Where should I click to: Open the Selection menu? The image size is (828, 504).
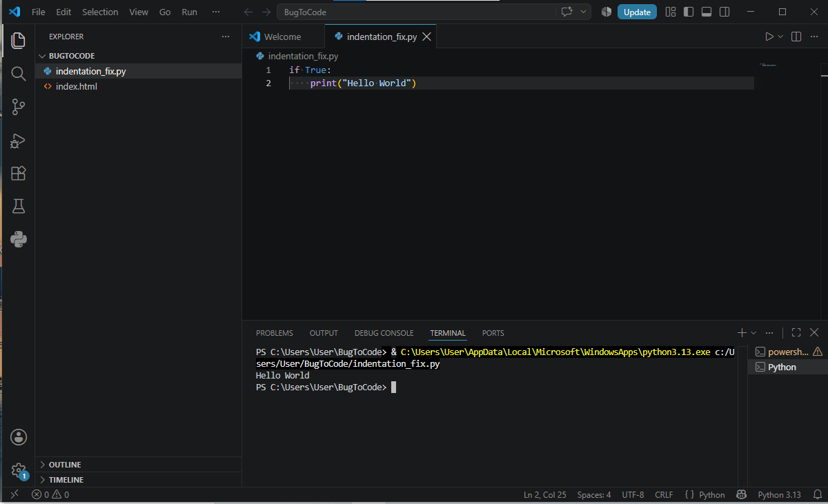coord(100,12)
